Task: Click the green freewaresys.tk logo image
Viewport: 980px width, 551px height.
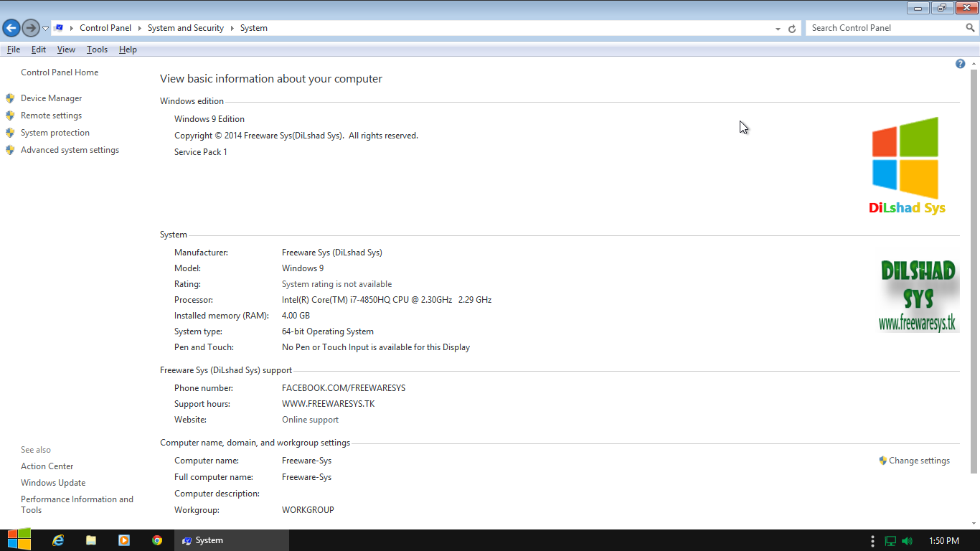Action: click(x=919, y=296)
